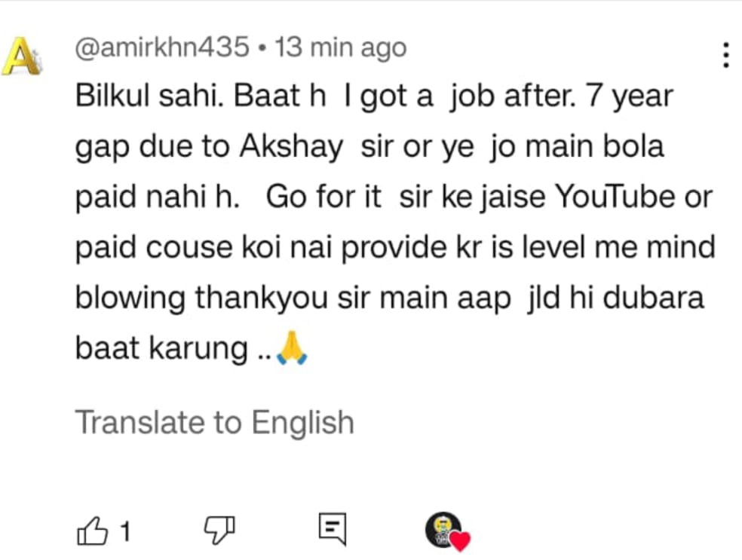Give a thumbs up to the comment

tap(94, 531)
